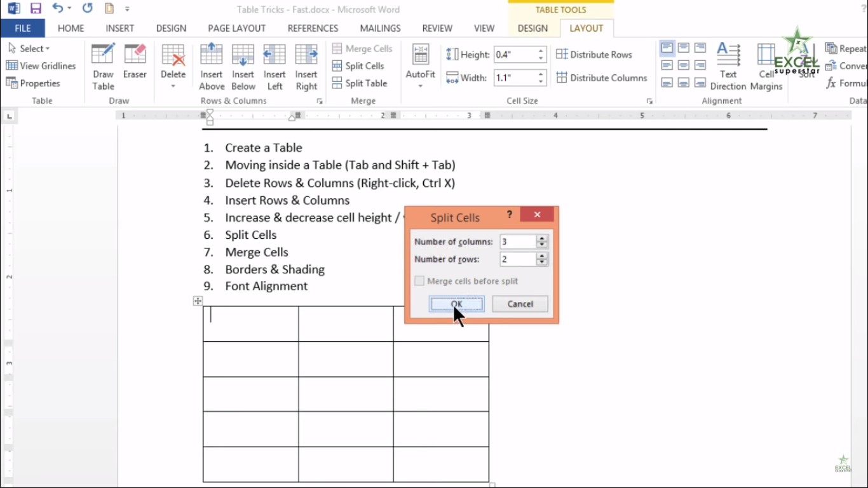
Task: Click Distribute Columns command
Action: (x=602, y=78)
